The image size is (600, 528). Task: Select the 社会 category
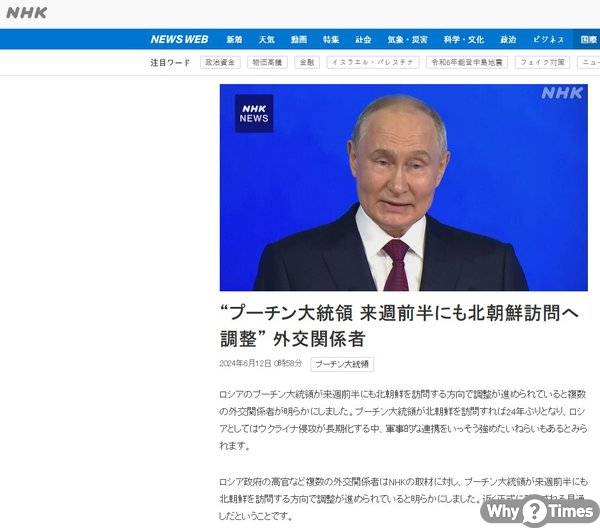[x=363, y=39]
